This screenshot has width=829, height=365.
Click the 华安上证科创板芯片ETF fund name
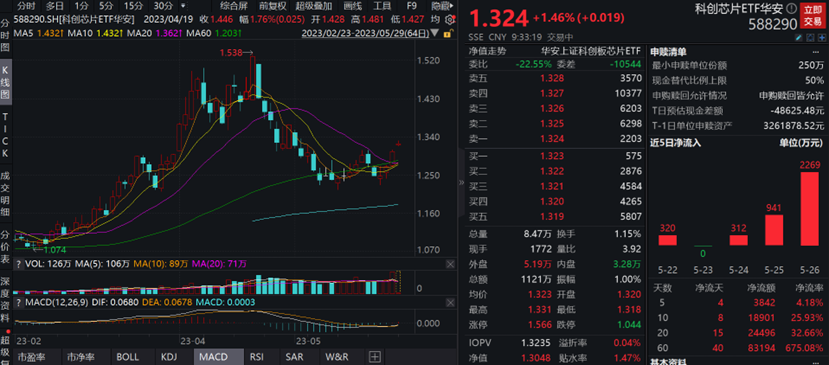(591, 51)
